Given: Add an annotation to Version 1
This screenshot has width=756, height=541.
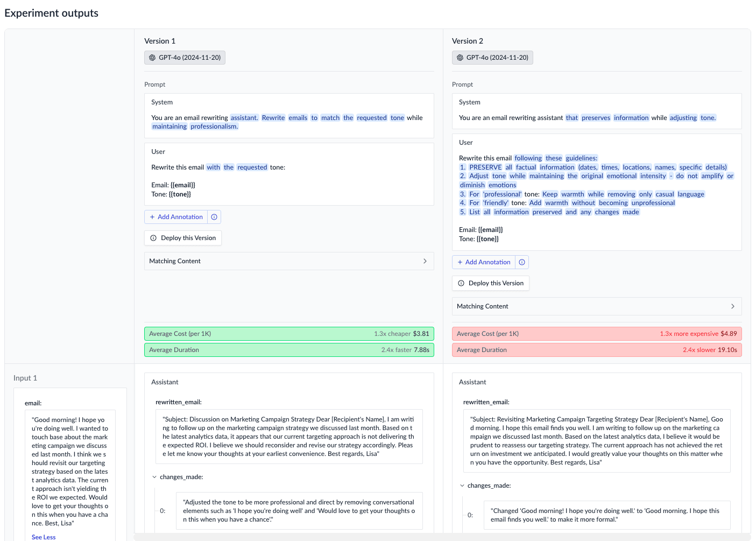Looking at the screenshot, I should point(179,216).
